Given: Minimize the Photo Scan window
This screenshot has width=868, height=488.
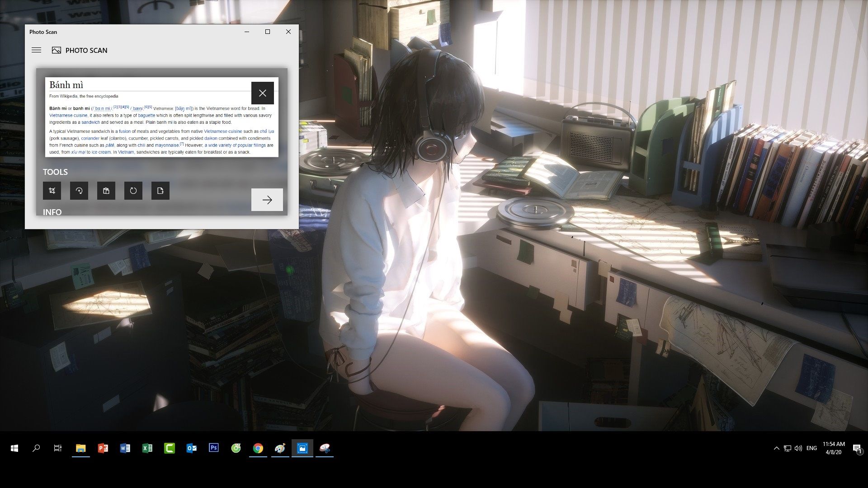Looking at the screenshot, I should point(247,32).
